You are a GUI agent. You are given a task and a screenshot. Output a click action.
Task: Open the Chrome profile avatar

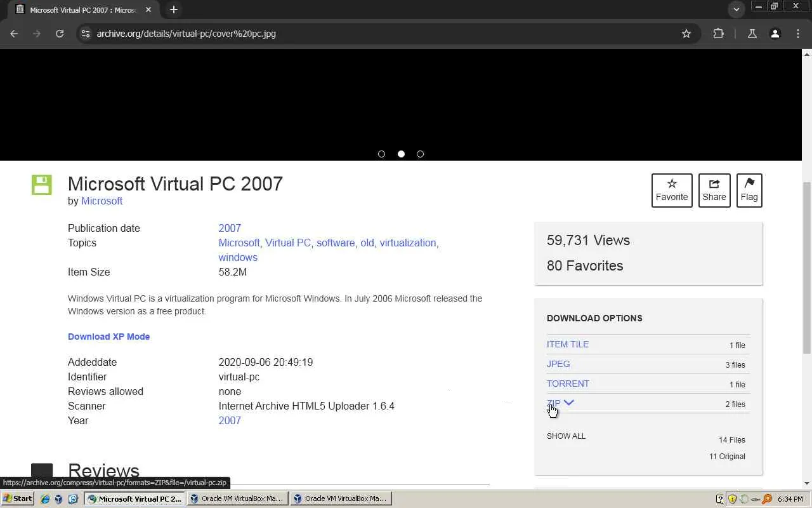click(775, 34)
